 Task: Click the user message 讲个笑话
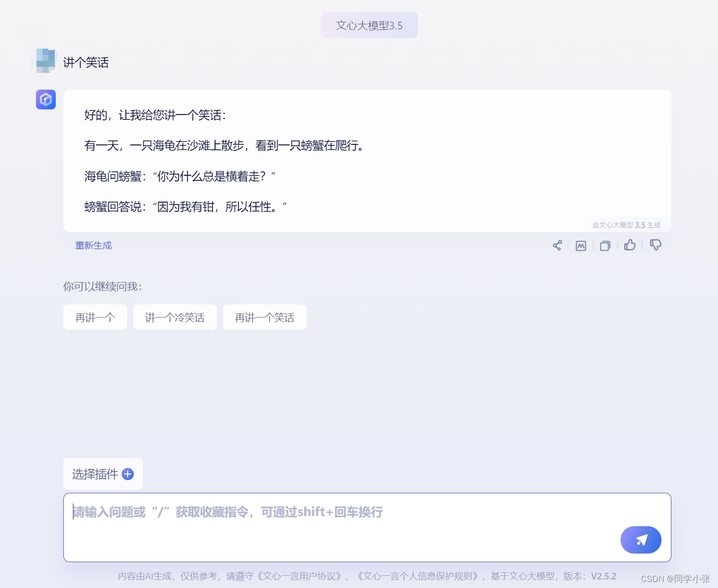click(86, 62)
